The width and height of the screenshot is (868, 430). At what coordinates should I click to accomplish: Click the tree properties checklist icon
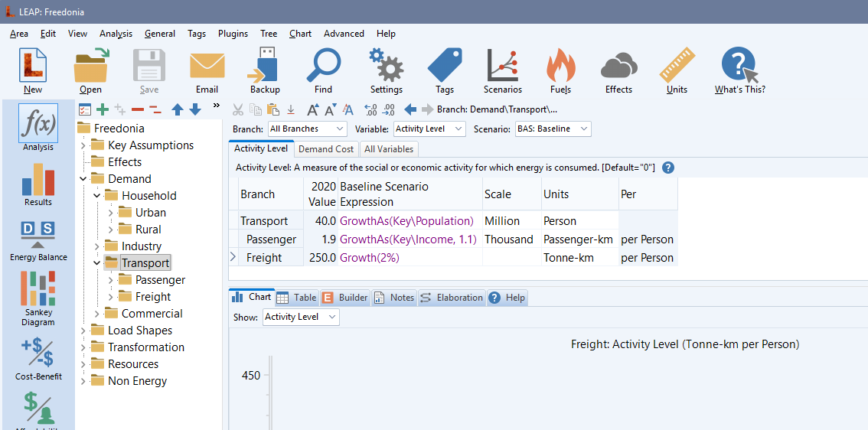tap(85, 109)
